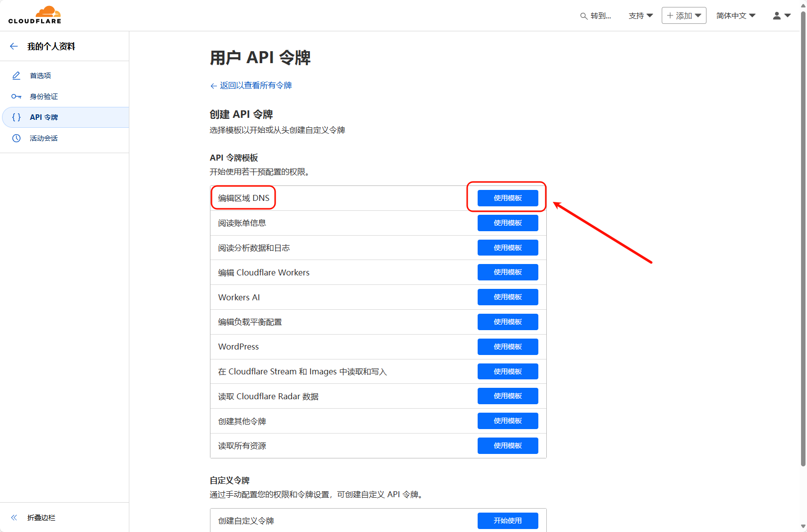The width and height of the screenshot is (807, 532).
Task: Click the Cloudflare logo
Action: [x=35, y=15]
